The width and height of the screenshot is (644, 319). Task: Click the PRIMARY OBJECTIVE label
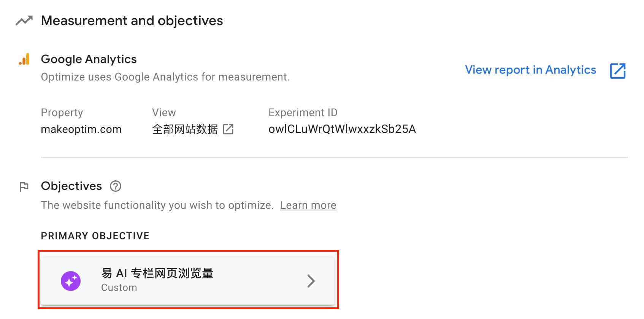point(95,236)
